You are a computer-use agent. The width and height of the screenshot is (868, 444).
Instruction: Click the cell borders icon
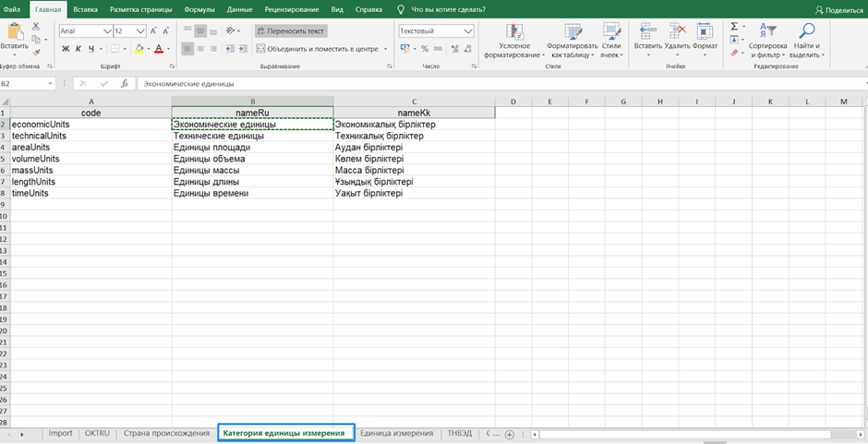click(115, 49)
